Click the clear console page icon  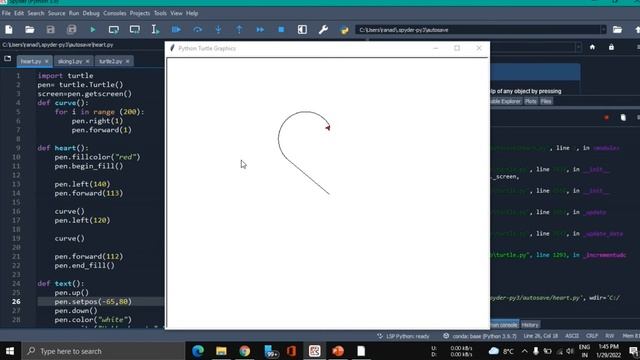point(623,118)
